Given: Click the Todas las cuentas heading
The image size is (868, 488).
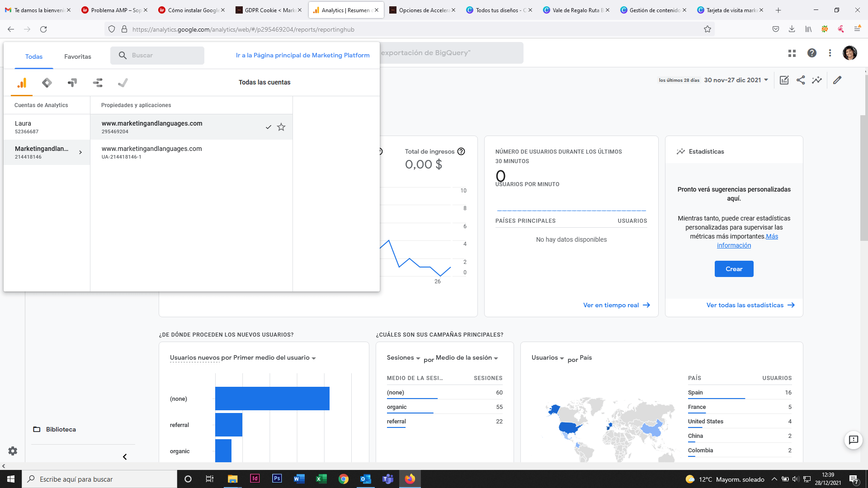Looking at the screenshot, I should coord(264,82).
